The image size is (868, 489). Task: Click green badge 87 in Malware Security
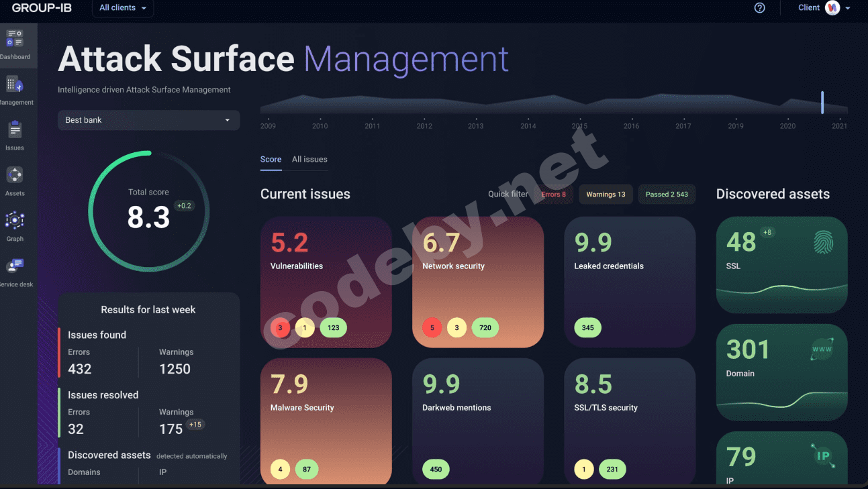click(307, 470)
